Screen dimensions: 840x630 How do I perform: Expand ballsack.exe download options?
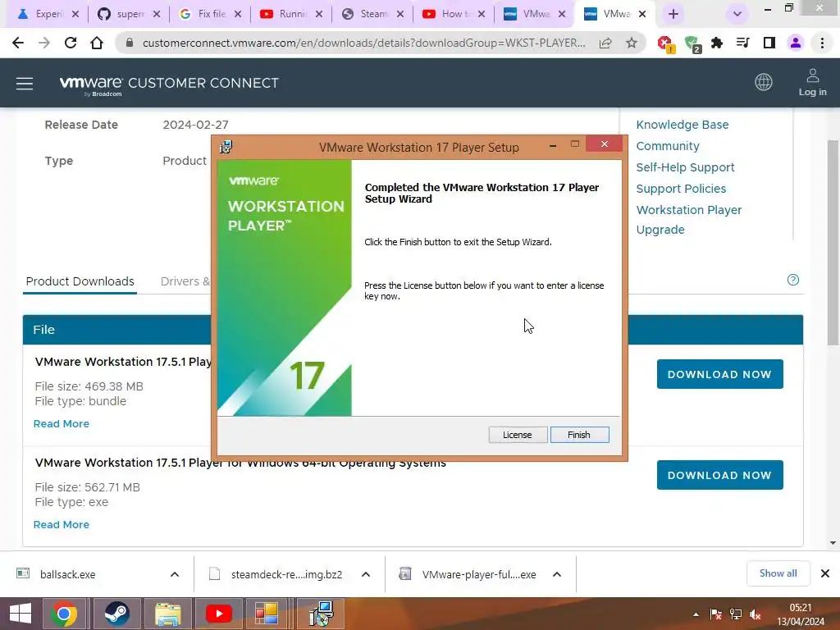click(x=175, y=574)
